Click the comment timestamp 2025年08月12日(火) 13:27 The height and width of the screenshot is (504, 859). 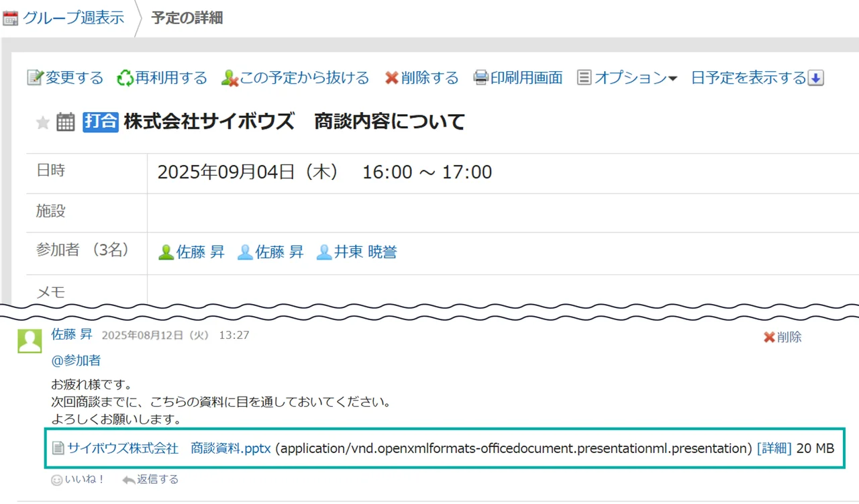(175, 335)
